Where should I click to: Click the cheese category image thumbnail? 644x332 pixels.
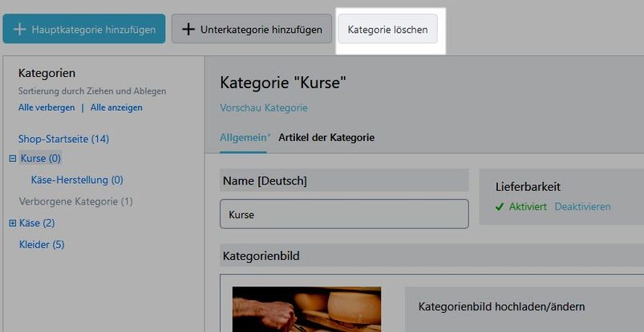point(306,310)
